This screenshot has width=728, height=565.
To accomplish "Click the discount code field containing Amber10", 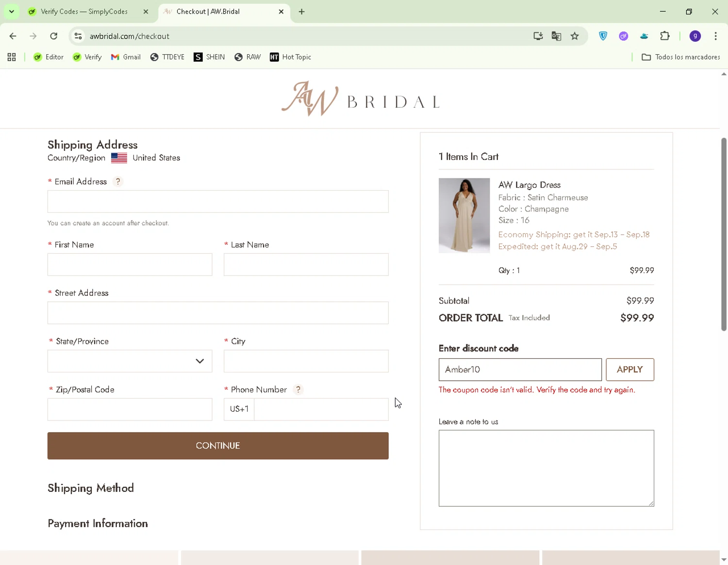I will pyautogui.click(x=520, y=370).
